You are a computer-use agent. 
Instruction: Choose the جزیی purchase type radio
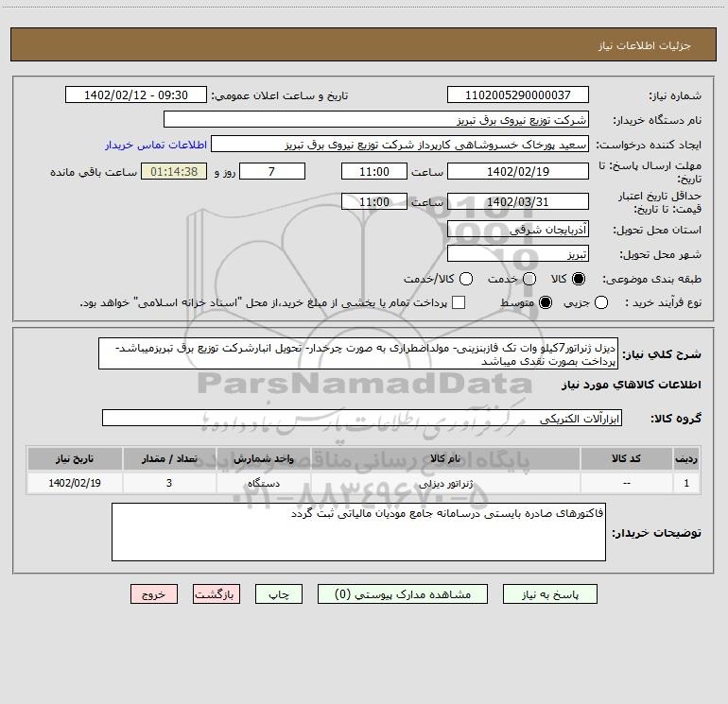600,302
